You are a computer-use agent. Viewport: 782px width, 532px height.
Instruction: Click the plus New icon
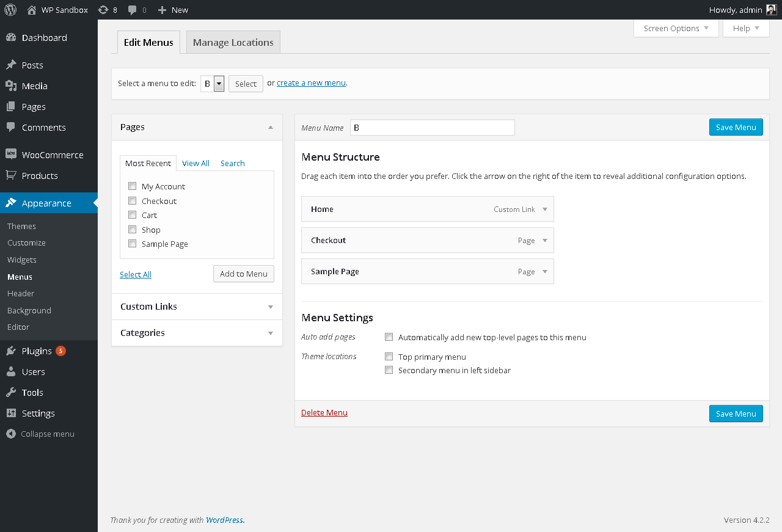[162, 10]
